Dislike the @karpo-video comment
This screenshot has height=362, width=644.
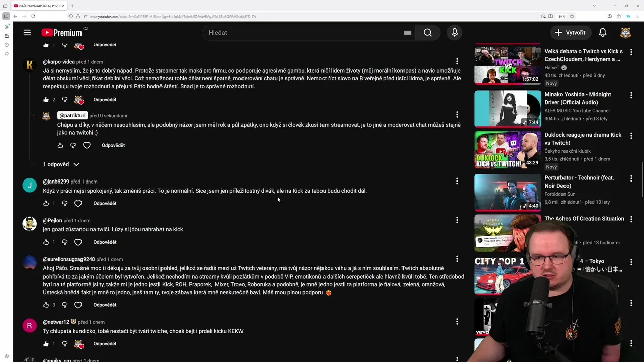click(x=64, y=100)
